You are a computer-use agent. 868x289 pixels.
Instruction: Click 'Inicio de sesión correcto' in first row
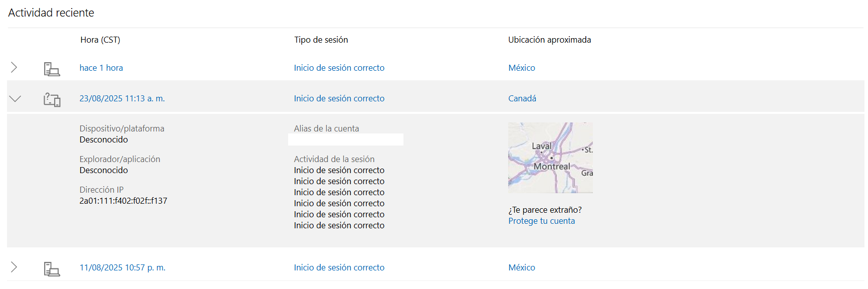339,68
